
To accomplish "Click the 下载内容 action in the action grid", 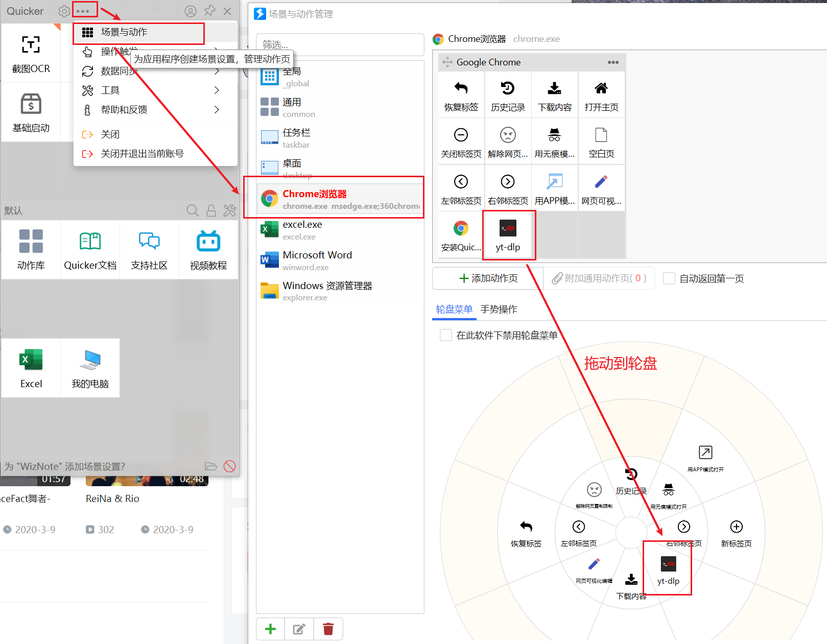I will coord(555,95).
